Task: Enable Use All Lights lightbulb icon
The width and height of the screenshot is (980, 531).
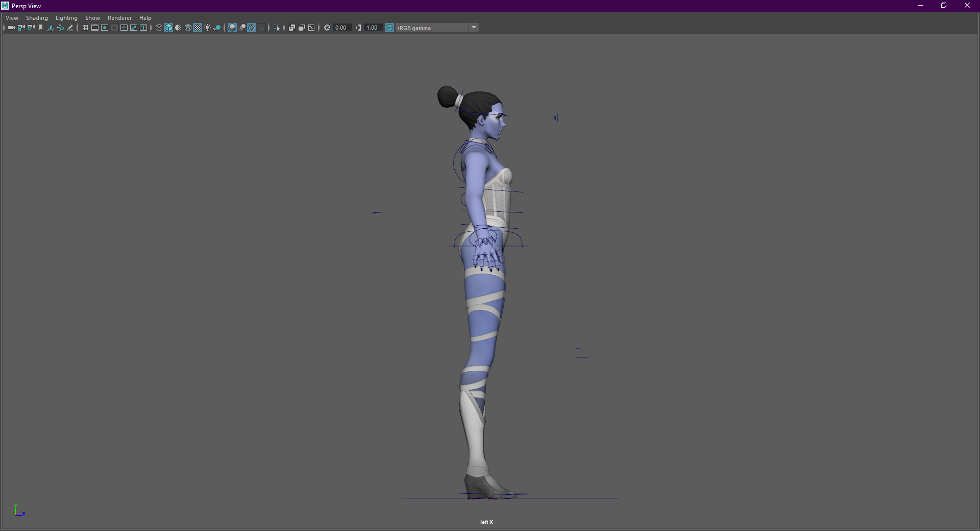Action: 207,28
